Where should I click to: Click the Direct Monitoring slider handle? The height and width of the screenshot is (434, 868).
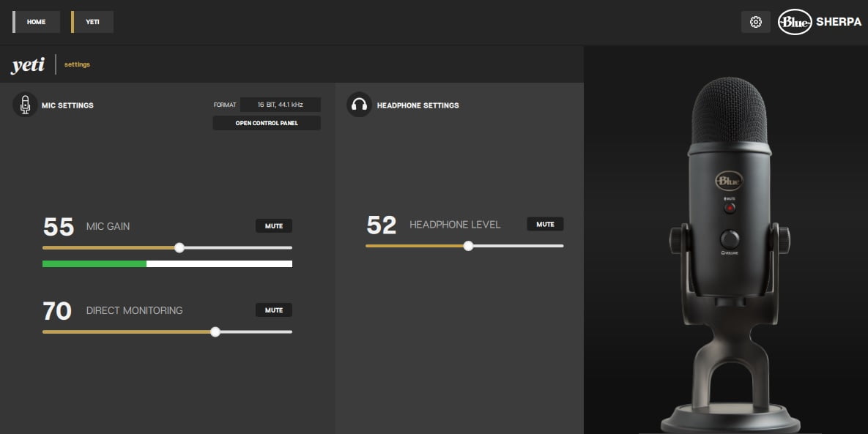(x=215, y=332)
